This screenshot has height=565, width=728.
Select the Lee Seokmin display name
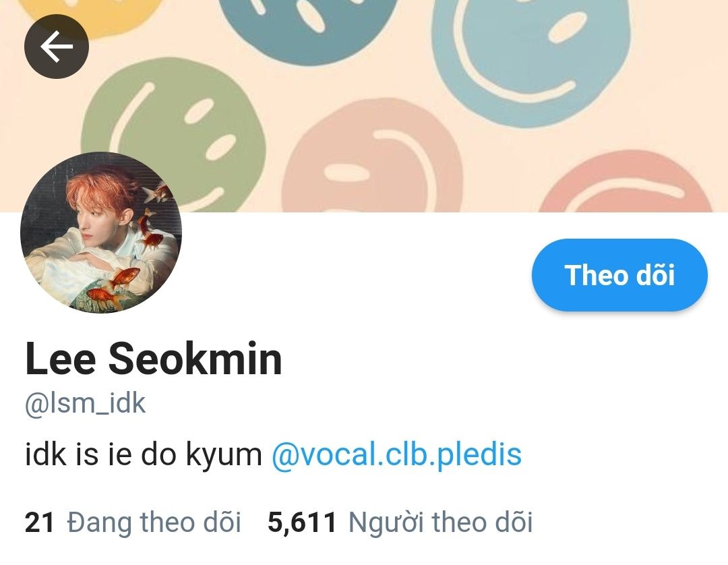[x=154, y=358]
